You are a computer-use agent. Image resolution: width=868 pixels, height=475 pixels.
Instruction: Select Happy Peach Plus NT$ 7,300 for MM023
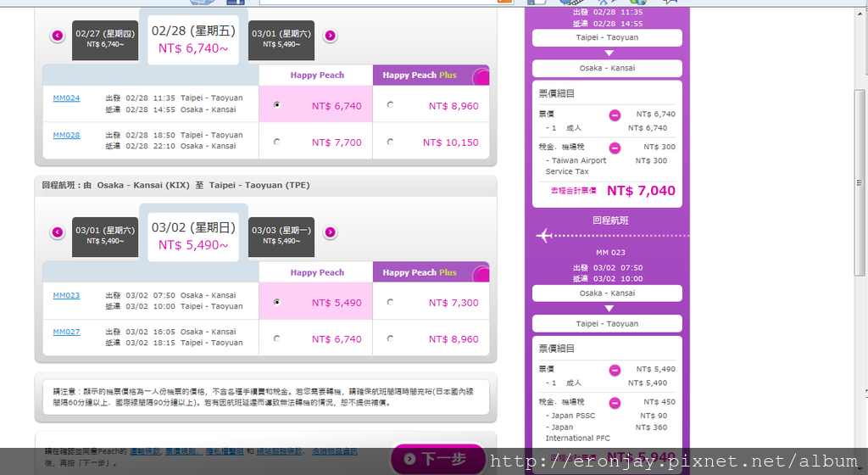click(390, 302)
